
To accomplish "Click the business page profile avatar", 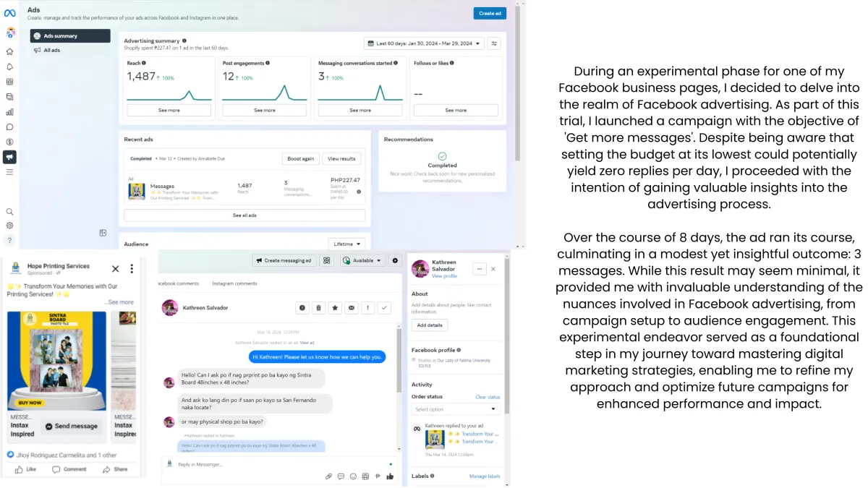I will coord(10,33).
